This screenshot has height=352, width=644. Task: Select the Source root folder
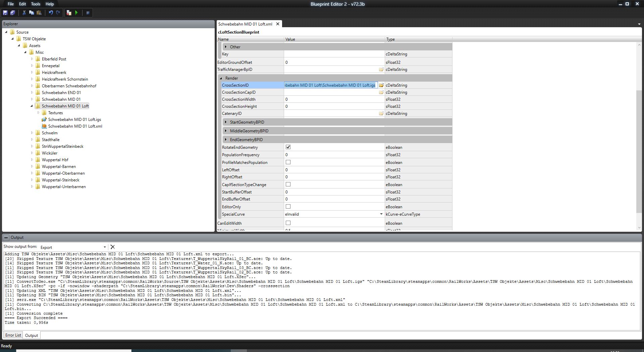(x=22, y=32)
